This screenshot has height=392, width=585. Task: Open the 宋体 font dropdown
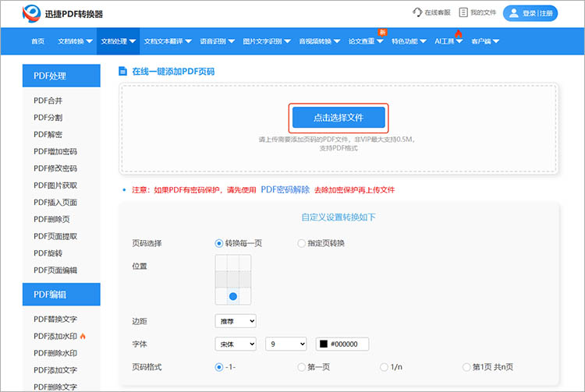(x=236, y=344)
